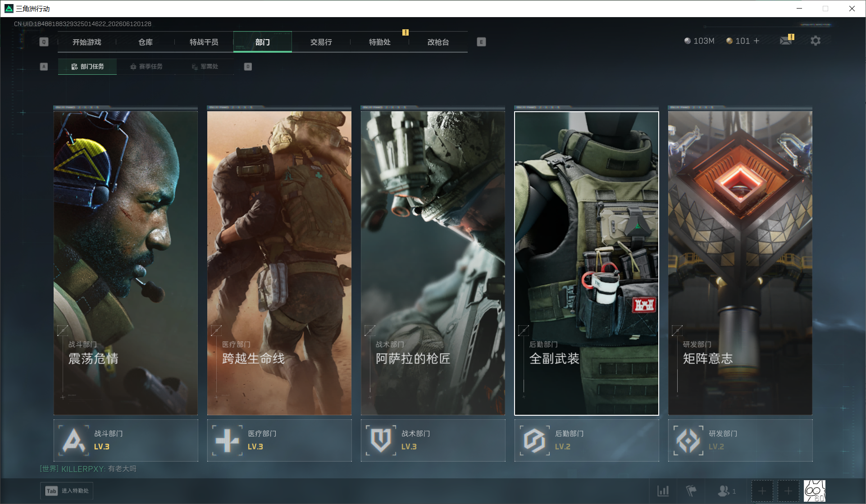The image size is (866, 504).
Task: Open the 矩阵意志 research department card
Action: (740, 263)
